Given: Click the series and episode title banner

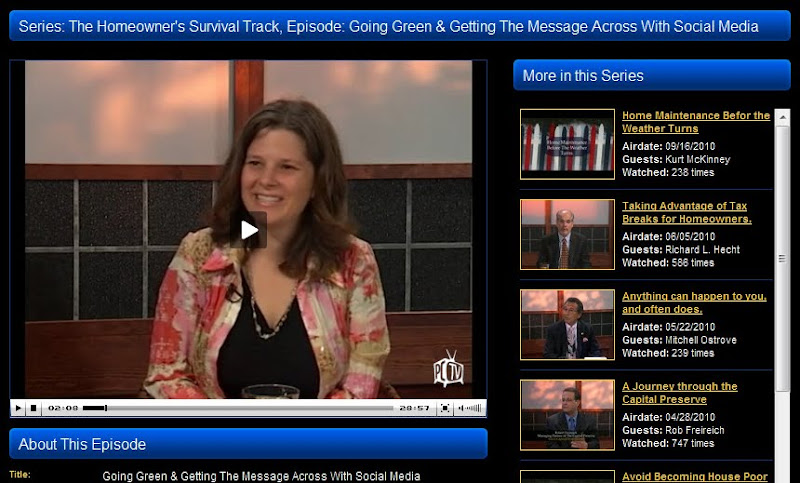Looking at the screenshot, I should 400,26.
